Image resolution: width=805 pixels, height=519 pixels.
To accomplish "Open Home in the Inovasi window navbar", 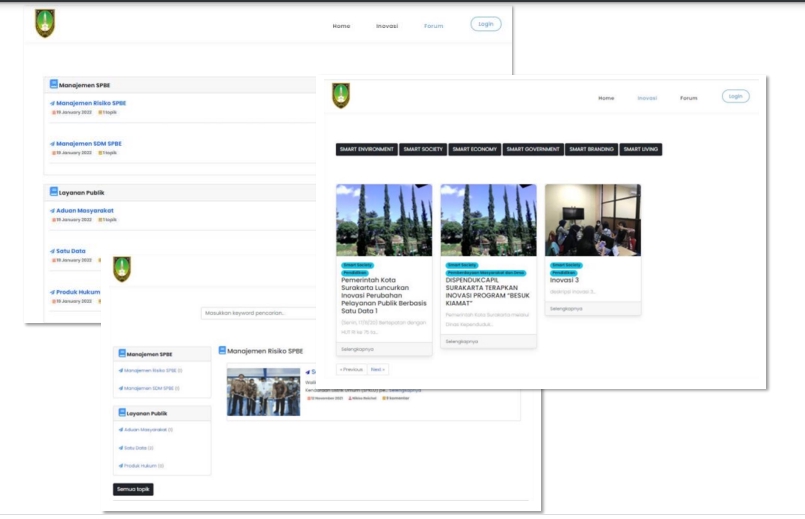I will [x=606, y=98].
